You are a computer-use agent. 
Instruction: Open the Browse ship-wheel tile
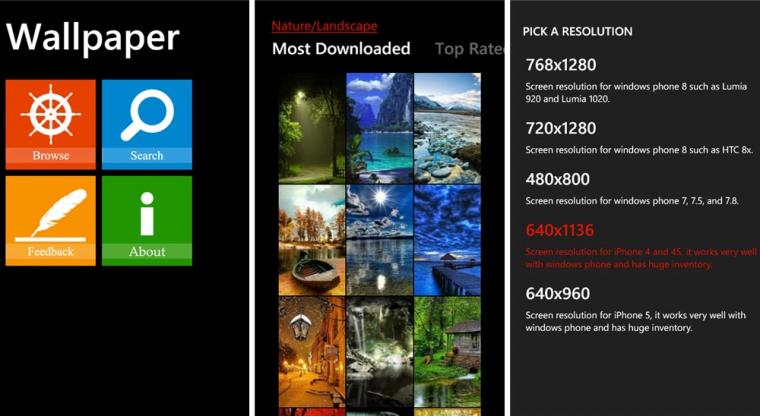pyautogui.click(x=50, y=125)
